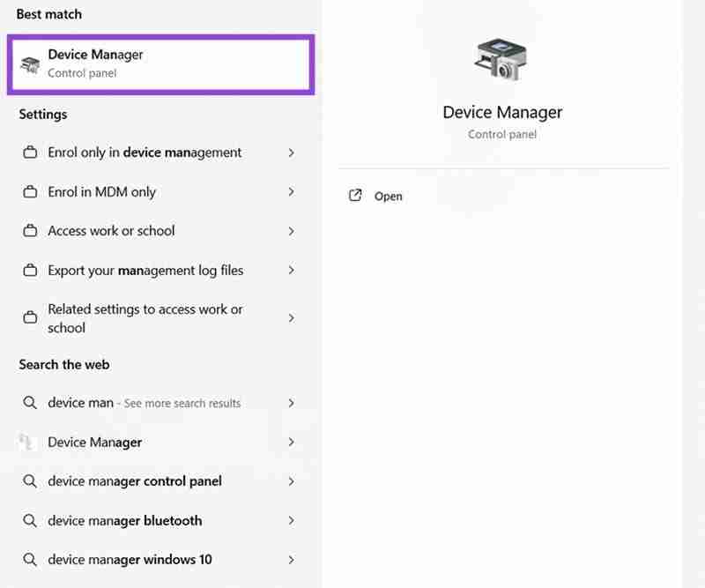
Task: Click search icon beside 'device manager bluetooth'
Action: coord(30,520)
